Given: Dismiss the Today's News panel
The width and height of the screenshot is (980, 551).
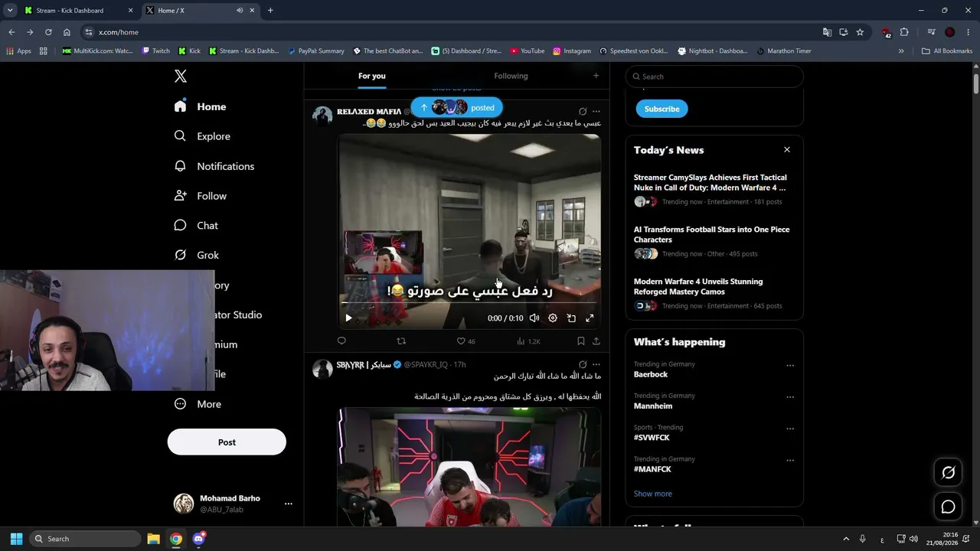Looking at the screenshot, I should tap(787, 150).
